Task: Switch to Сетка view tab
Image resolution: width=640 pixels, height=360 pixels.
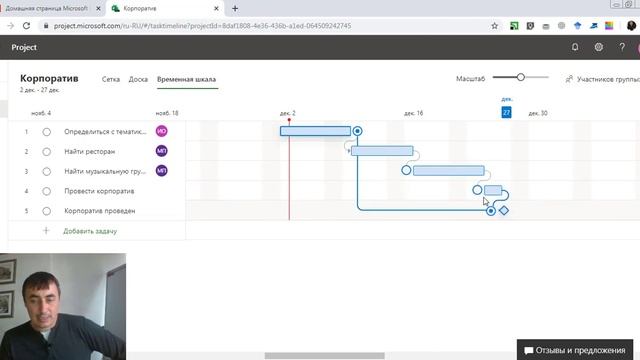Action: 111,79
